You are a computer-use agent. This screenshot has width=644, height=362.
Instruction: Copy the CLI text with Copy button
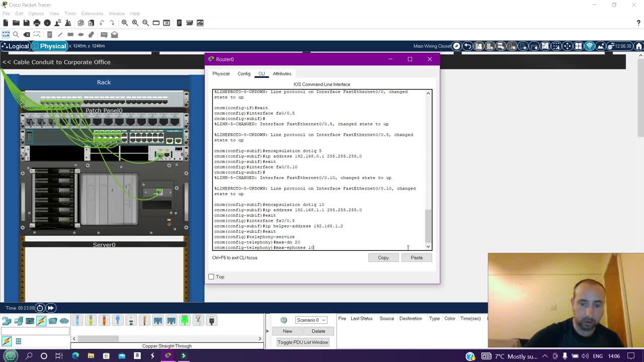pos(383,257)
